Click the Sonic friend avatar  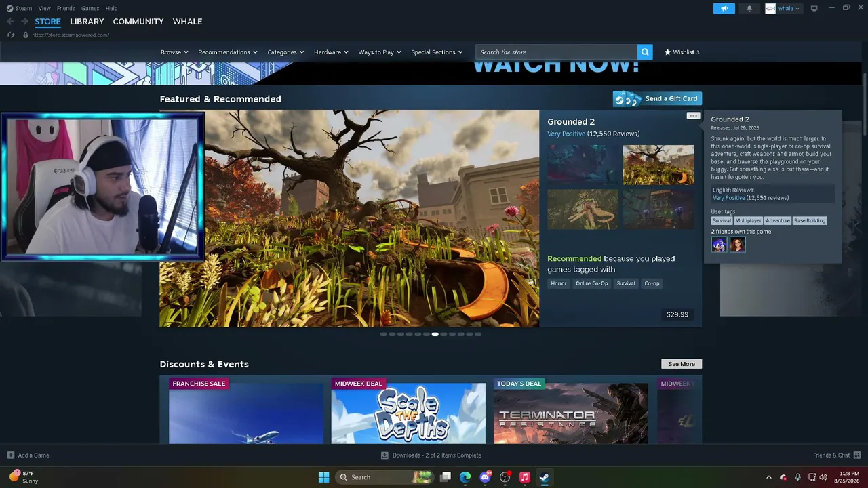pos(719,245)
